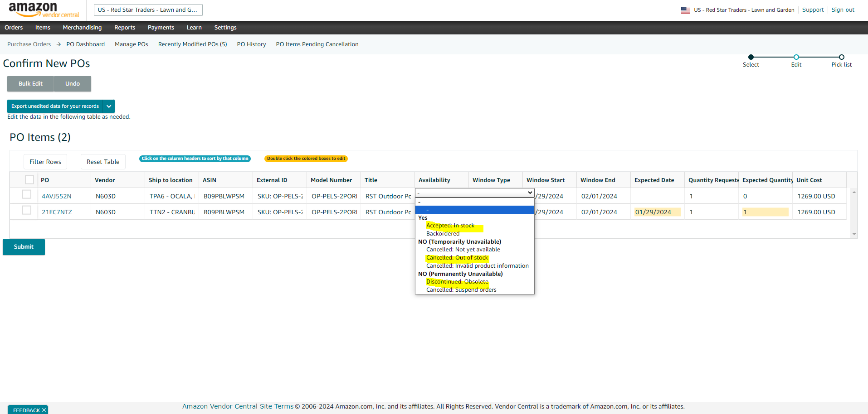Screen dimensions: 868x414
Task: Open the Settings menu
Action: [225, 28]
